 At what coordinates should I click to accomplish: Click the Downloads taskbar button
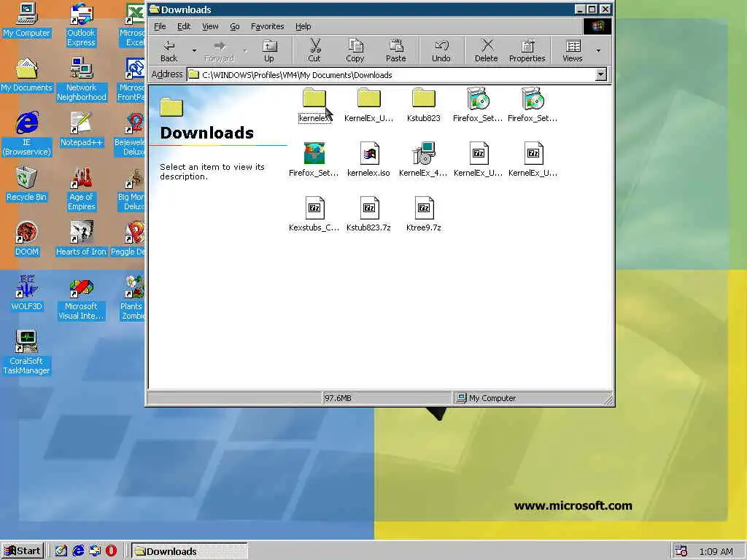coord(189,551)
